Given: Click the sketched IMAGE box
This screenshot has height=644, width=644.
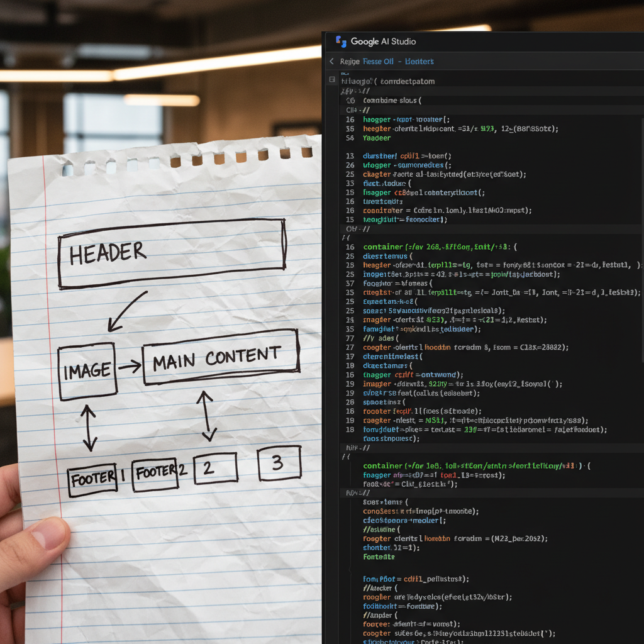Looking at the screenshot, I should pos(87,372).
